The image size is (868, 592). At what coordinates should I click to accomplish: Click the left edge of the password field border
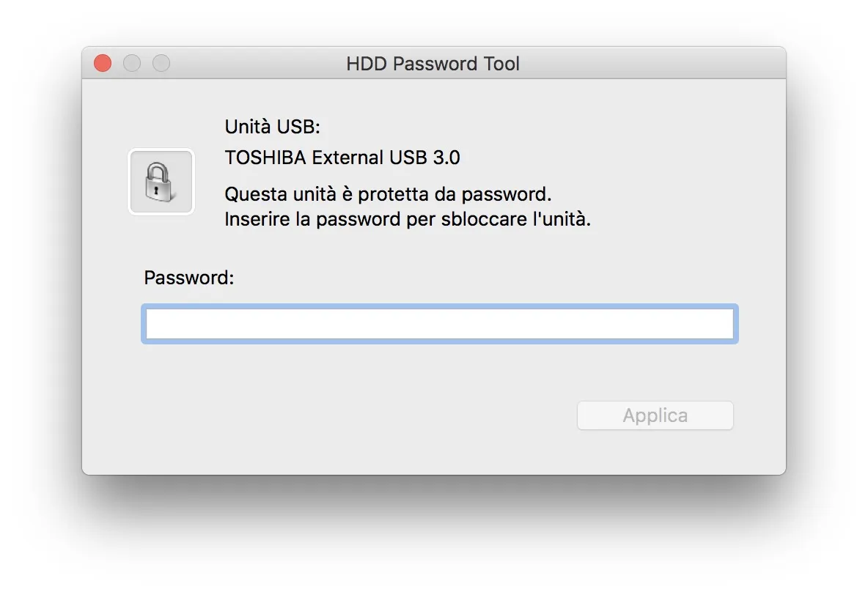(144, 323)
